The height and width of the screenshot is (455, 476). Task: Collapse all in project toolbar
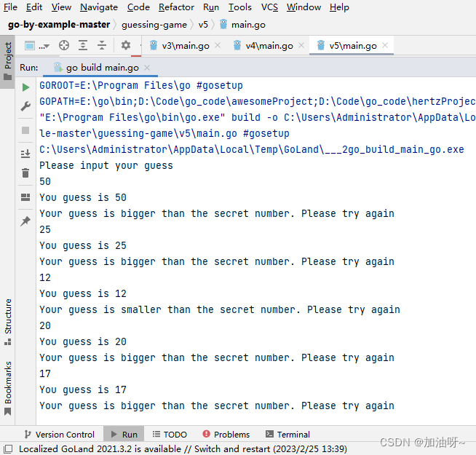click(x=102, y=46)
